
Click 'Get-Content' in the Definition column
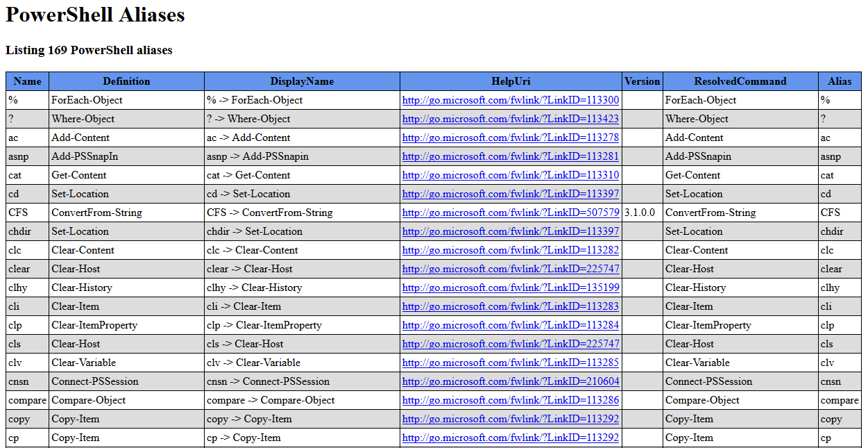click(x=78, y=175)
